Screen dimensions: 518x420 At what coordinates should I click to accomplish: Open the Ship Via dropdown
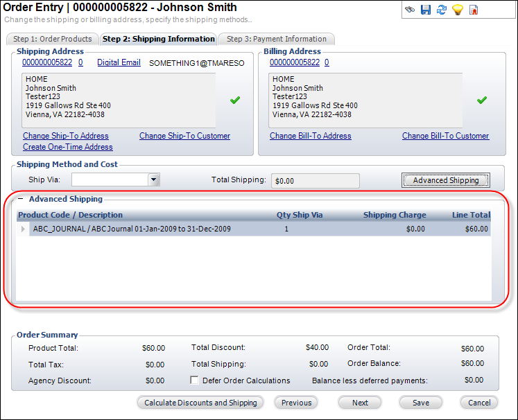click(x=154, y=180)
